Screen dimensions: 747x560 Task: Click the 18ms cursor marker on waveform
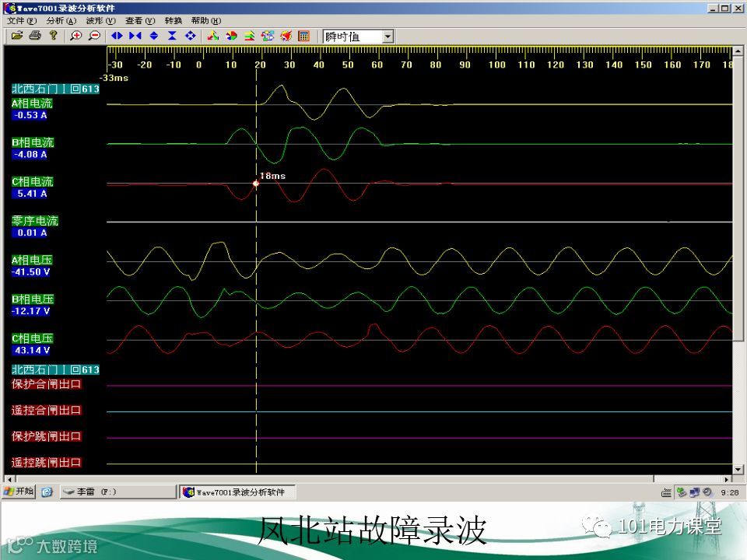255,184
